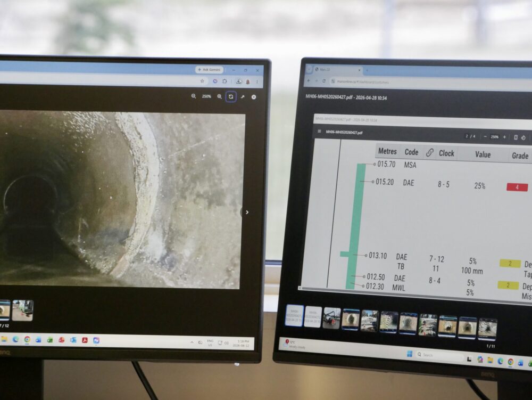Select first highlighted PDF thumbnail on right monitor
The height and width of the screenshot is (400, 532).
[294, 315]
